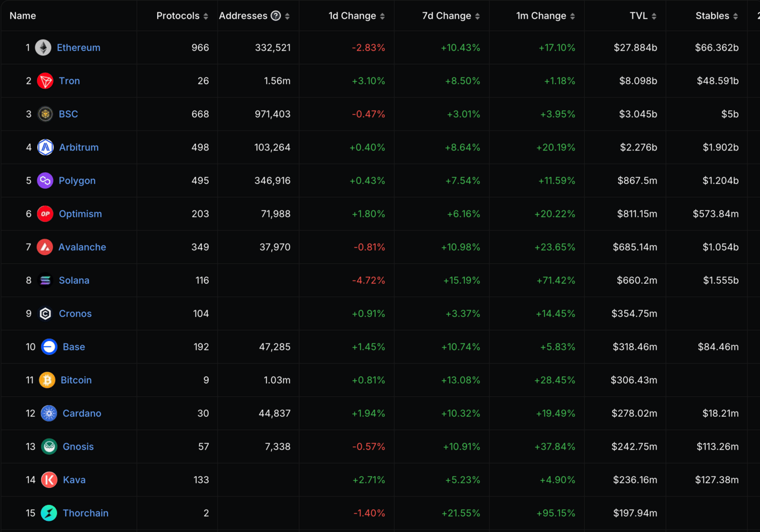The image size is (760, 532).
Task: Click Optimism TVL value $811.15m
Action: coord(637,214)
